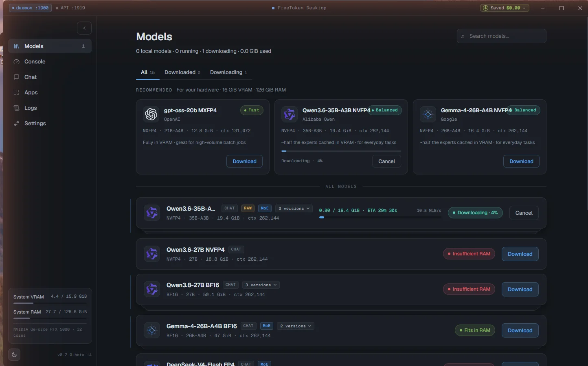Click the Chat bubble icon in sidebar
The height and width of the screenshot is (366, 588).
(x=16, y=77)
